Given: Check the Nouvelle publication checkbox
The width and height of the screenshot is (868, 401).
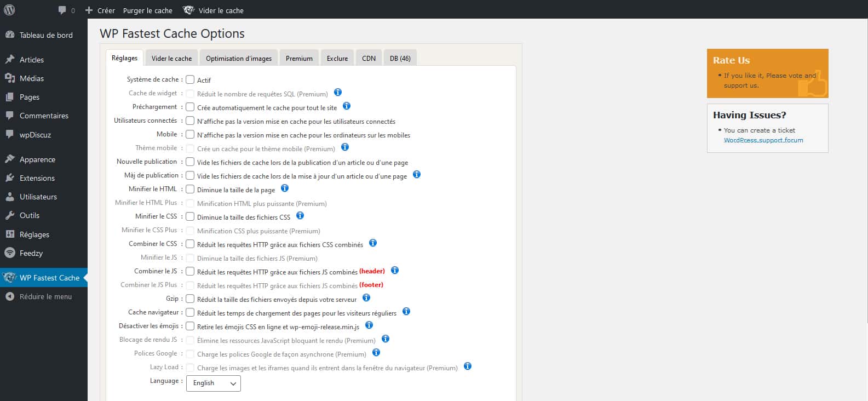Looking at the screenshot, I should [190, 162].
